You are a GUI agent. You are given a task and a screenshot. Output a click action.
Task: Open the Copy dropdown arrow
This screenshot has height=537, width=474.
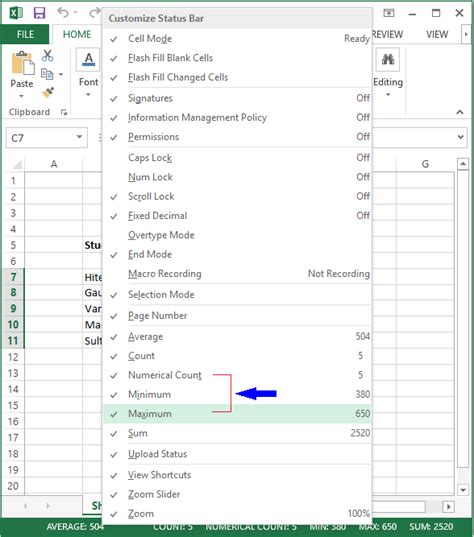[x=61, y=74]
